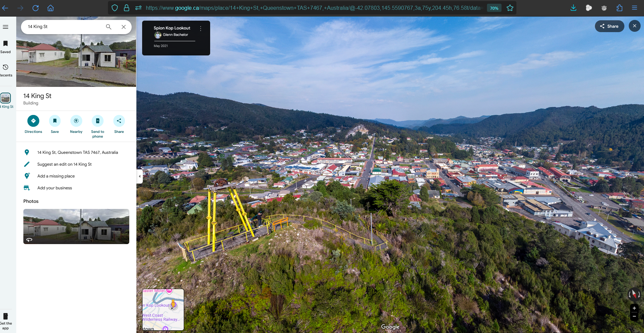
Task: Open the hamburger main menu
Action: click(5, 27)
